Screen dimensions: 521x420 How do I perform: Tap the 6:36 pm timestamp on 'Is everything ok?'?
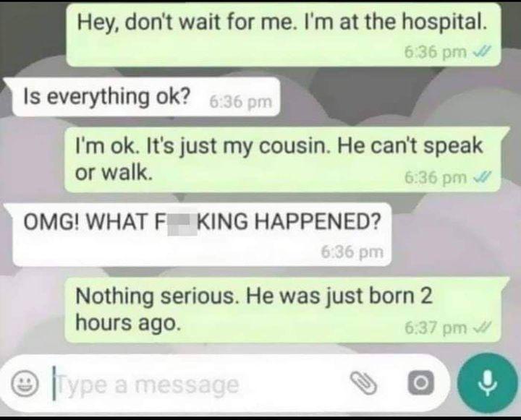[x=240, y=102]
